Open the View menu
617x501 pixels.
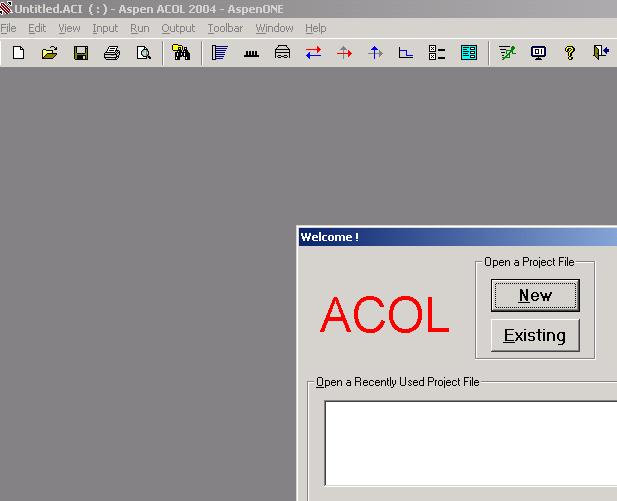(69, 28)
